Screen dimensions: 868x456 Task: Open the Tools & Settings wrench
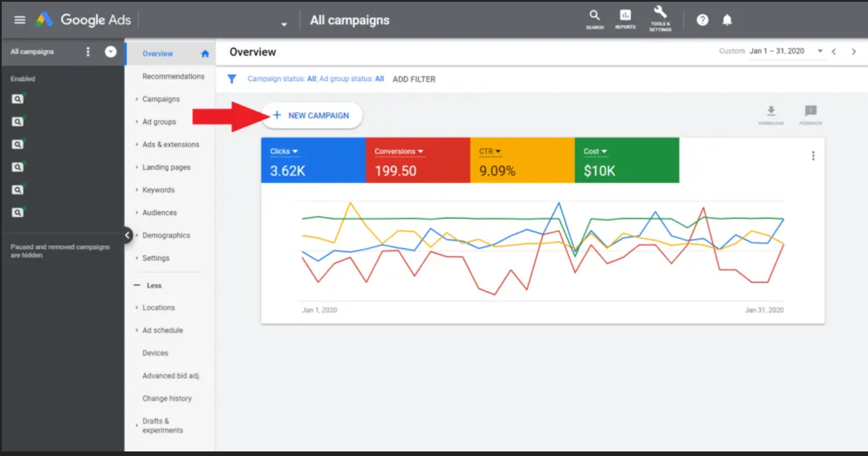(660, 18)
